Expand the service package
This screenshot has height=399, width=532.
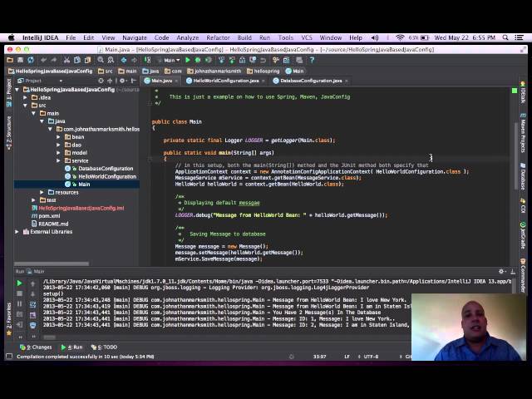(x=58, y=160)
